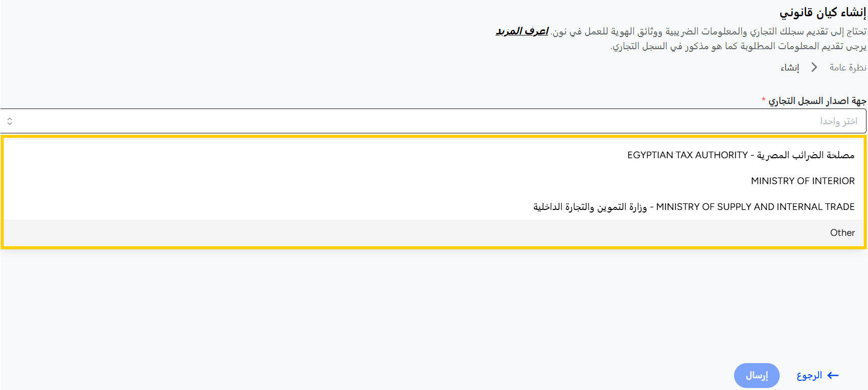Click the اختر واحدا placeholder text

click(839, 121)
